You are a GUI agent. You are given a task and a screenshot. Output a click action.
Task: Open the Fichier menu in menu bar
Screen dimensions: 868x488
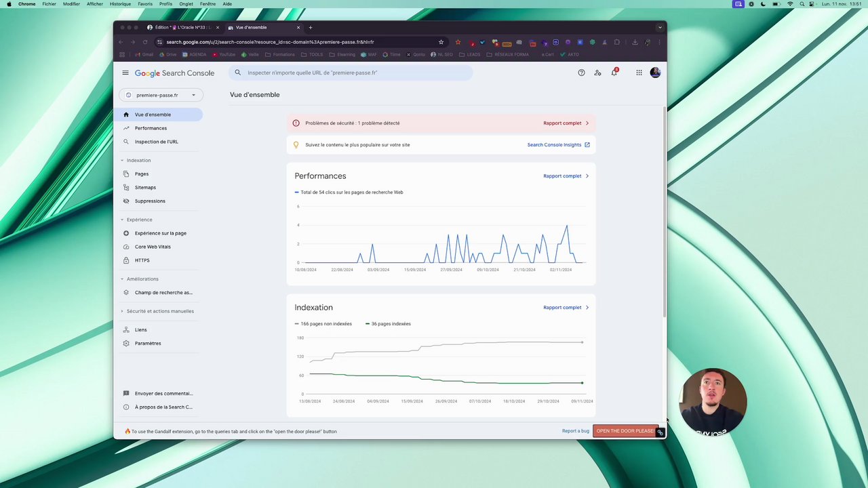[49, 4]
